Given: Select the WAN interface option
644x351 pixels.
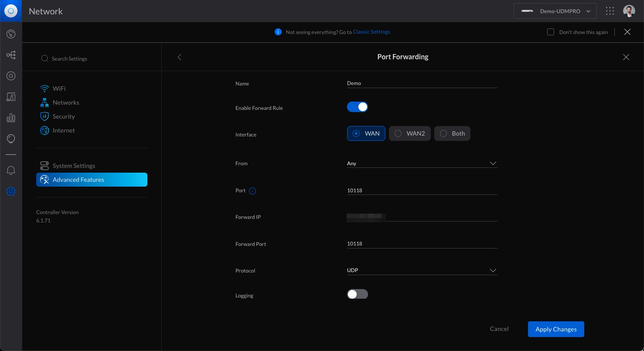Looking at the screenshot, I should pyautogui.click(x=366, y=133).
